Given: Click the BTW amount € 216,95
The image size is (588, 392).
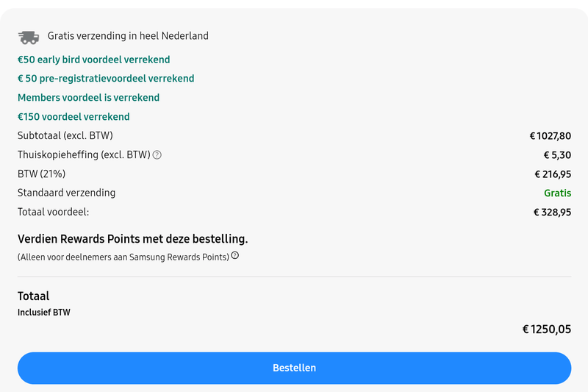Looking at the screenshot, I should click(x=552, y=174).
